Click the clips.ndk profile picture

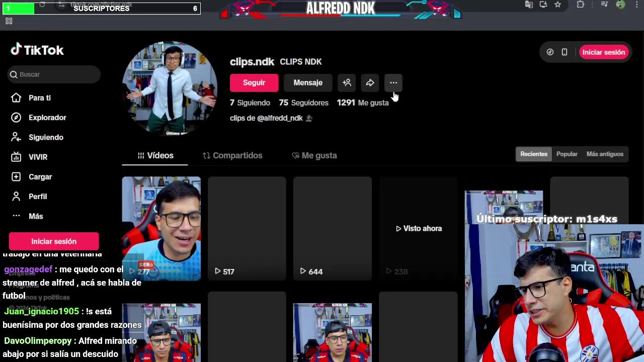coord(170,88)
